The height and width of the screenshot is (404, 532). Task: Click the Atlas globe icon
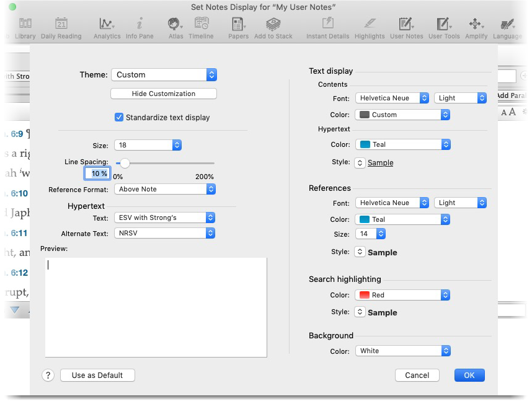(175, 24)
